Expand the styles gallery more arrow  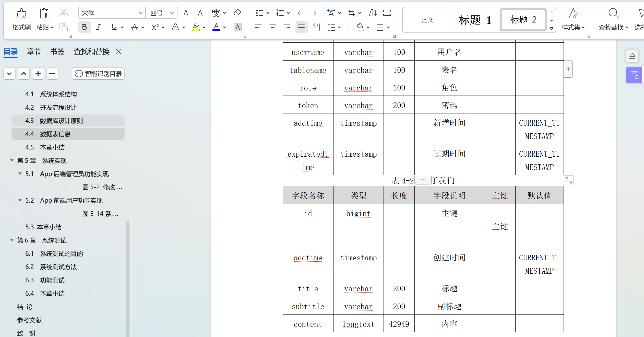coord(552,28)
